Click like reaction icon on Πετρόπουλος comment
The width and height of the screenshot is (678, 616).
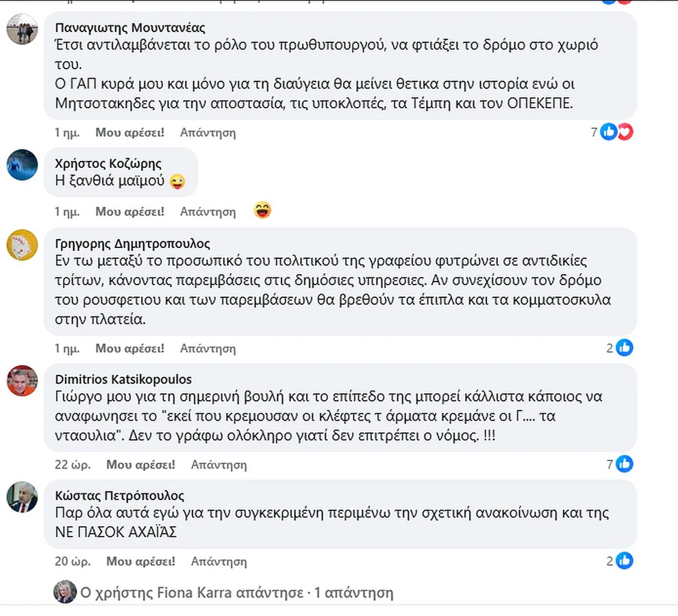[624, 561]
